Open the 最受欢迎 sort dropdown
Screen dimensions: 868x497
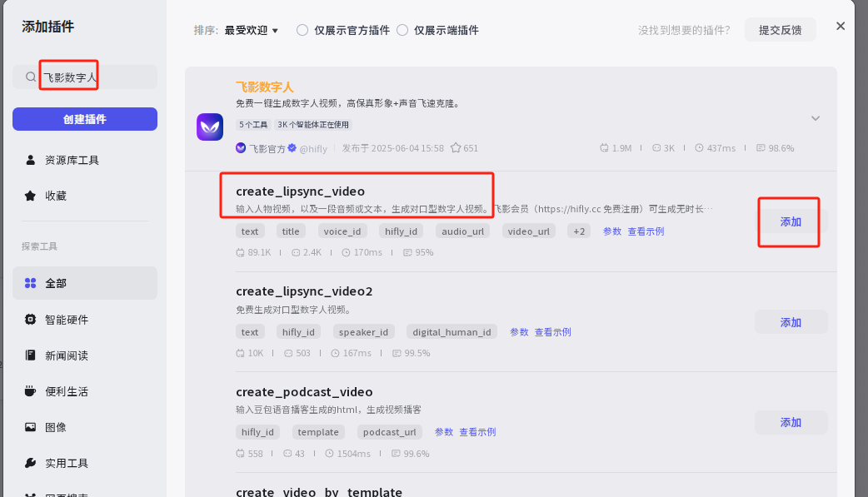[x=251, y=31]
